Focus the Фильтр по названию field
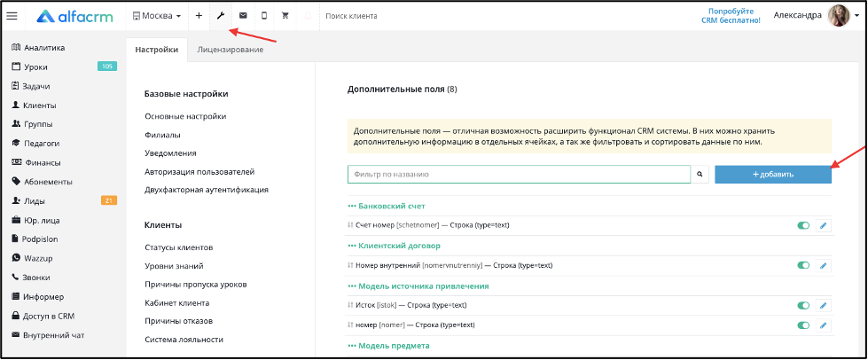Screen dimensions: 868x360 point(520,174)
